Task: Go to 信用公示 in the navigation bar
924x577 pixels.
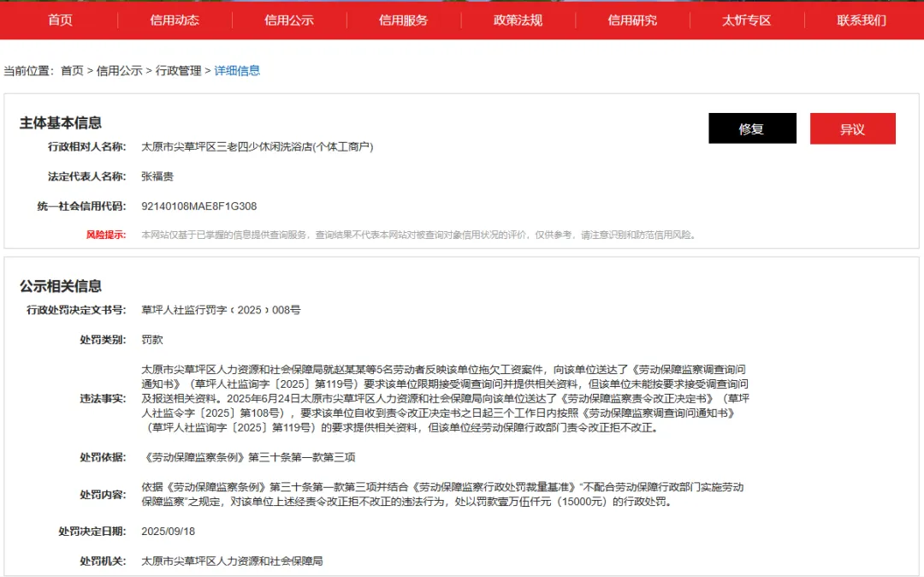Action: 289,20
